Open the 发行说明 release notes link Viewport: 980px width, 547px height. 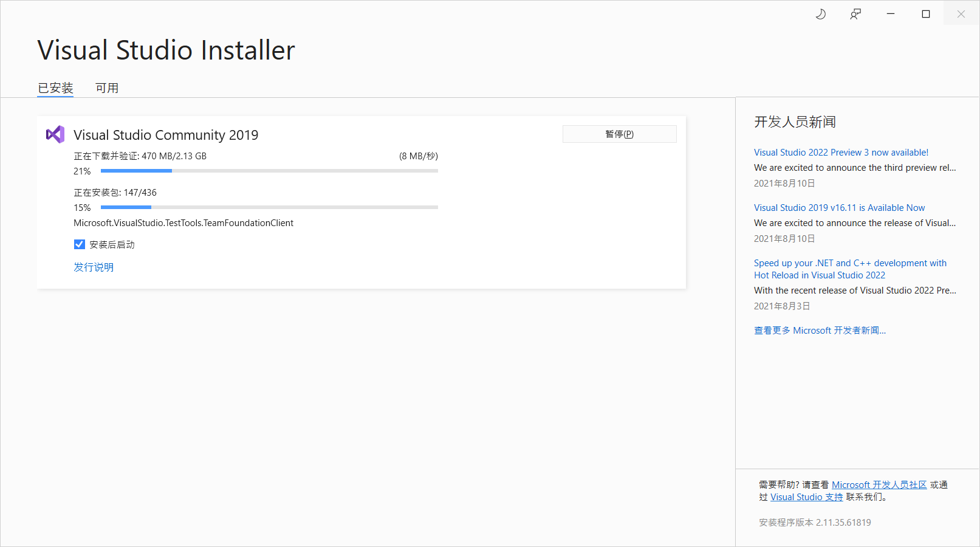click(94, 267)
